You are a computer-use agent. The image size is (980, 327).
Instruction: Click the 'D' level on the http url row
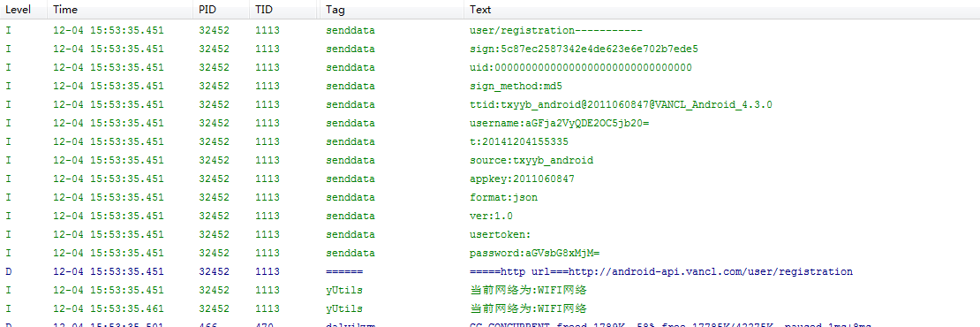click(x=9, y=271)
